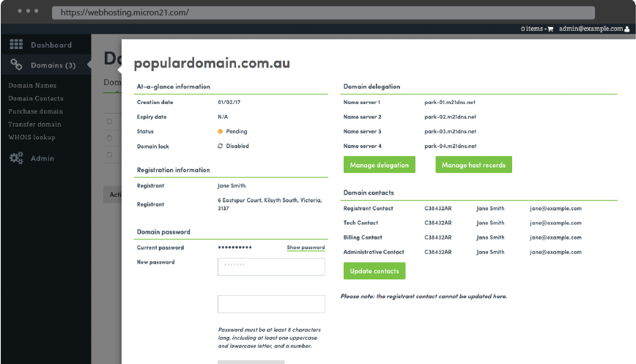
Task: Select Domains (3) in sidebar
Action: coord(53,65)
